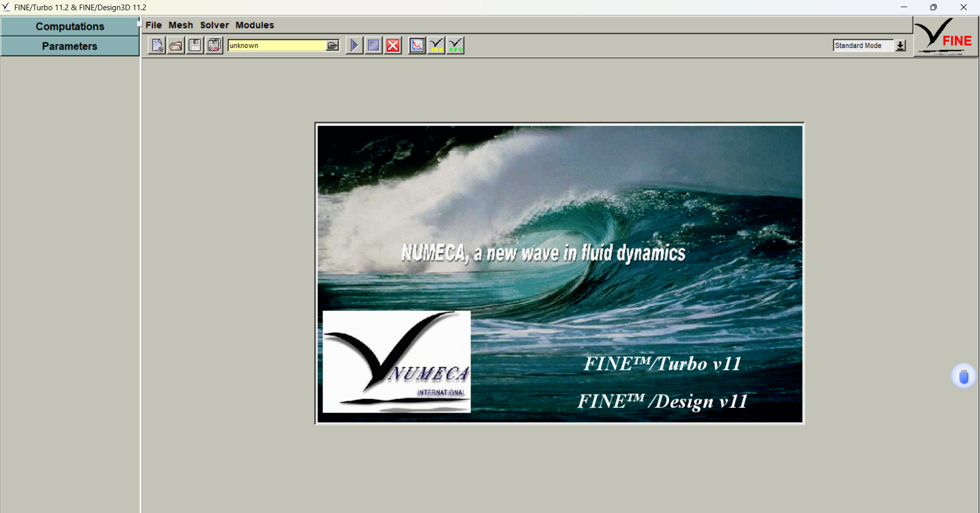Image resolution: width=980 pixels, height=513 pixels.
Task: Open the convergence history monitor
Action: [x=417, y=45]
